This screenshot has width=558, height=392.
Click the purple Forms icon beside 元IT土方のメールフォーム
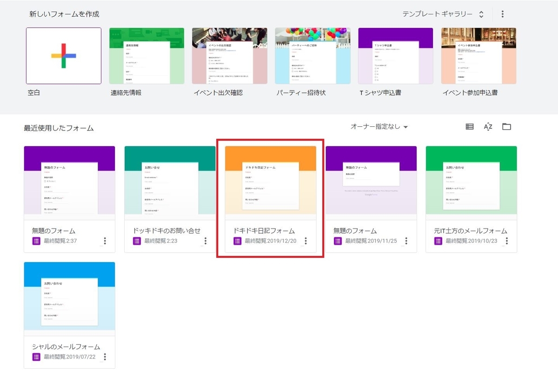[438, 241]
